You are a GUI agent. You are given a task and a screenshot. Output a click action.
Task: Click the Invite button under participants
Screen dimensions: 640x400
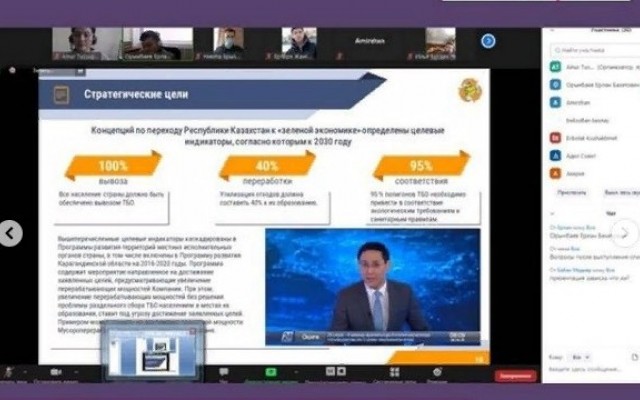(x=571, y=190)
